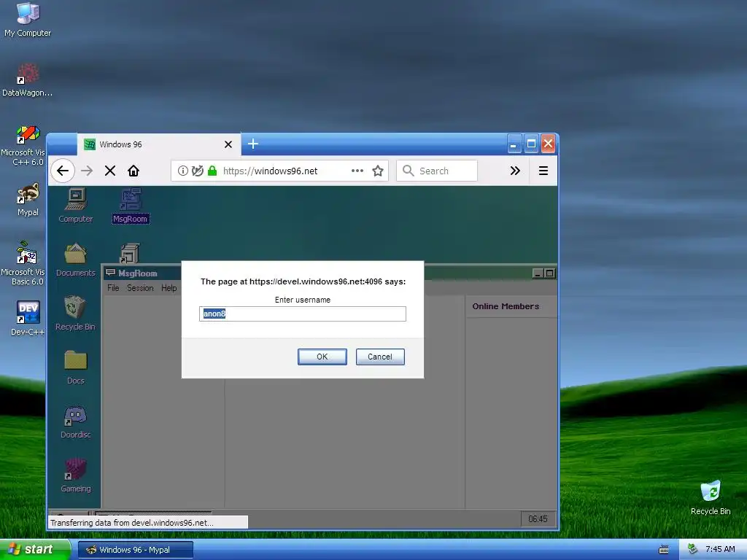Open Recycle Bin inside Windows 96 page
Screen dimensions: 747x560
coord(75,314)
